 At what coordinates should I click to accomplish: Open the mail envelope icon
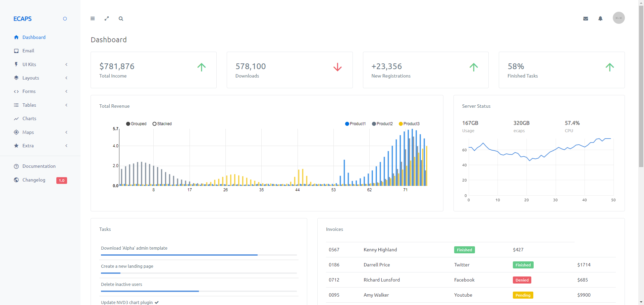point(586,18)
